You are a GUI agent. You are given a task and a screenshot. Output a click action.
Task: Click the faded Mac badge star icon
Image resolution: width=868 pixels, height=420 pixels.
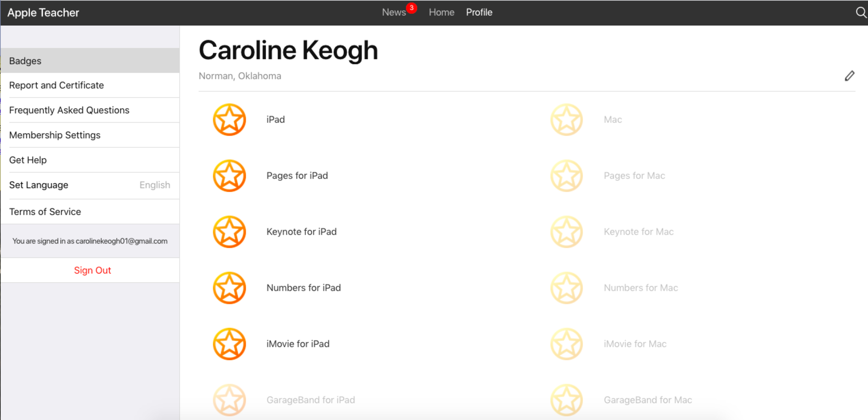[567, 120]
